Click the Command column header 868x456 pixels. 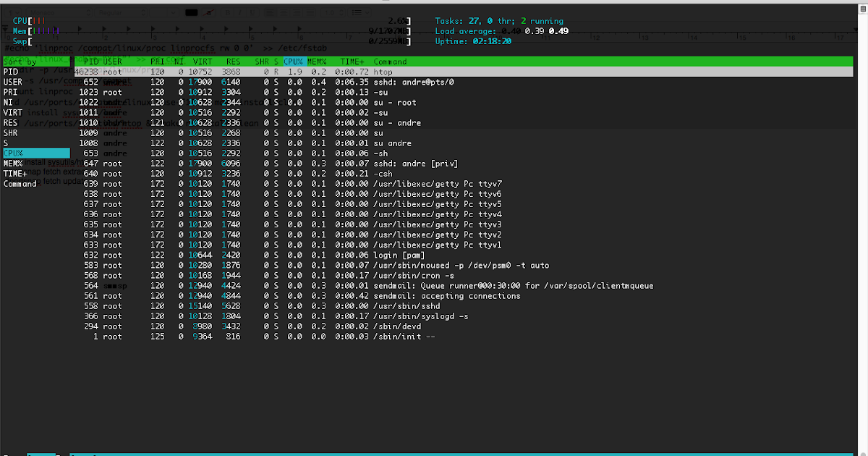(x=391, y=62)
